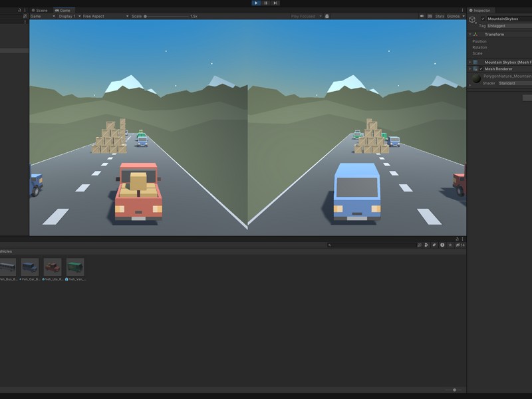Screen dimensions: 532x399
Task: Expand the material properties arrow
Action: [470, 85]
